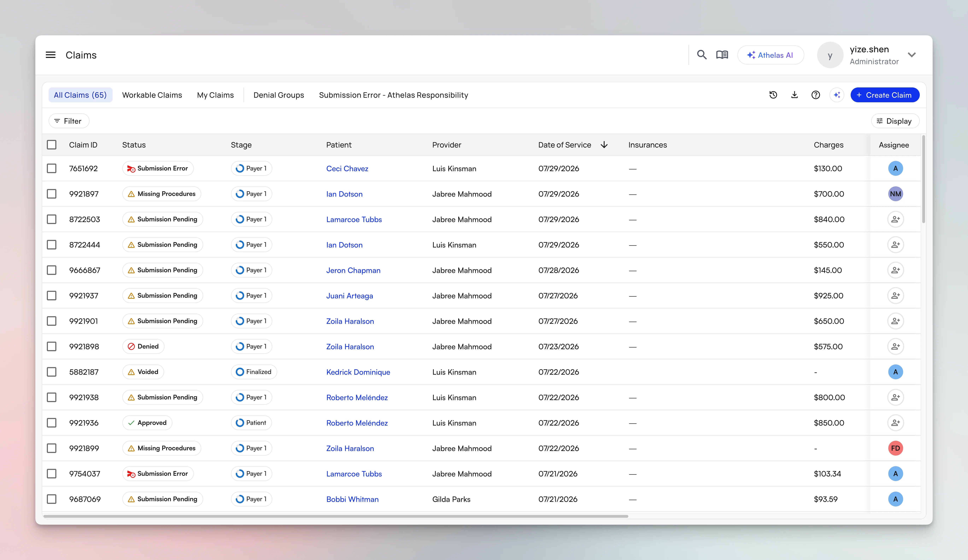The width and height of the screenshot is (968, 560).
Task: Check the box for claim 9921937
Action: [51, 295]
